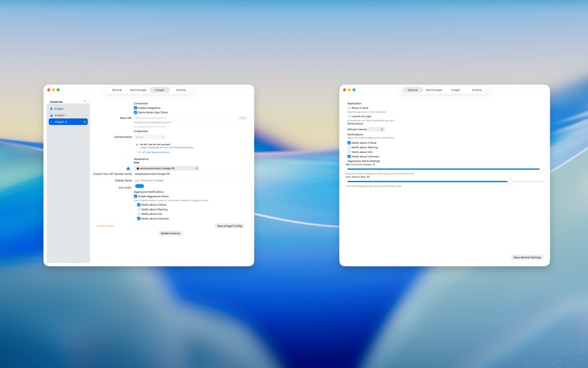588x368 pixels.
Task: Click the info icon beside API User Setup Instructions
Action: 139,151
